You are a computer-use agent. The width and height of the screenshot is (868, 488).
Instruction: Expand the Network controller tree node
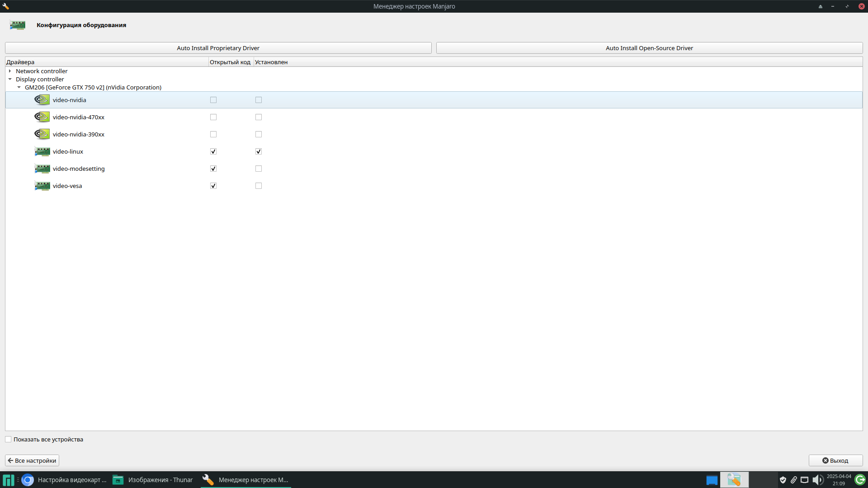coord(10,71)
